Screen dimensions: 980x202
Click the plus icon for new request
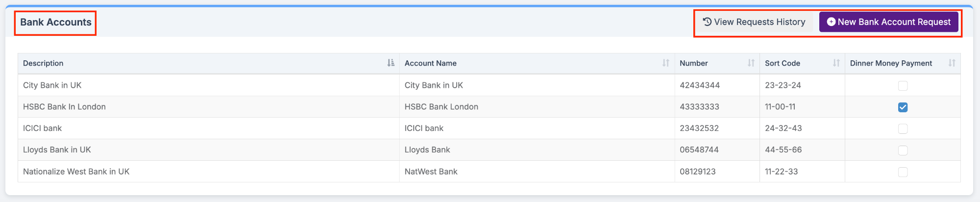click(x=831, y=22)
